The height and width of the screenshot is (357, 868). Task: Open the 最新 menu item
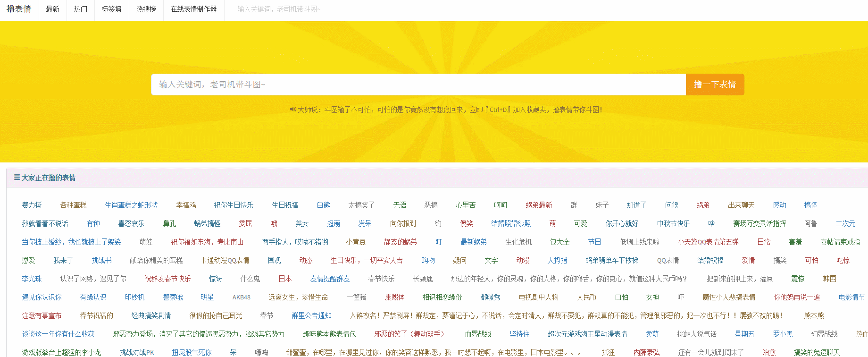[52, 9]
